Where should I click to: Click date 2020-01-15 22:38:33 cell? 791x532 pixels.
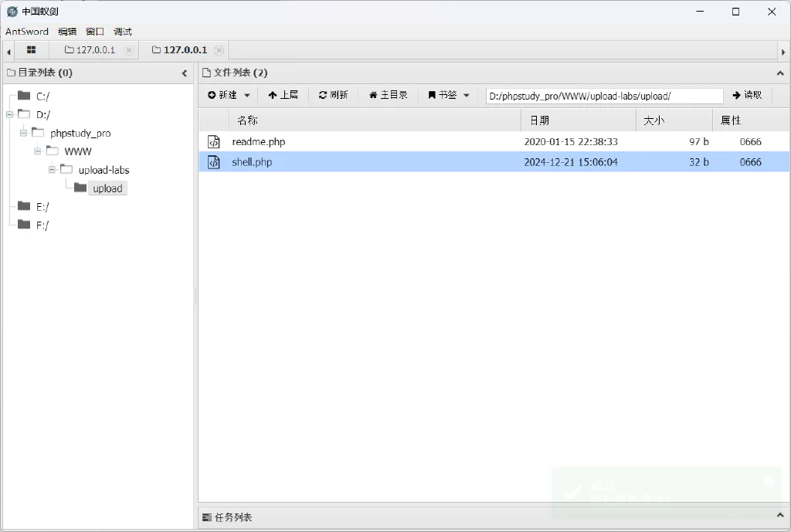(571, 142)
